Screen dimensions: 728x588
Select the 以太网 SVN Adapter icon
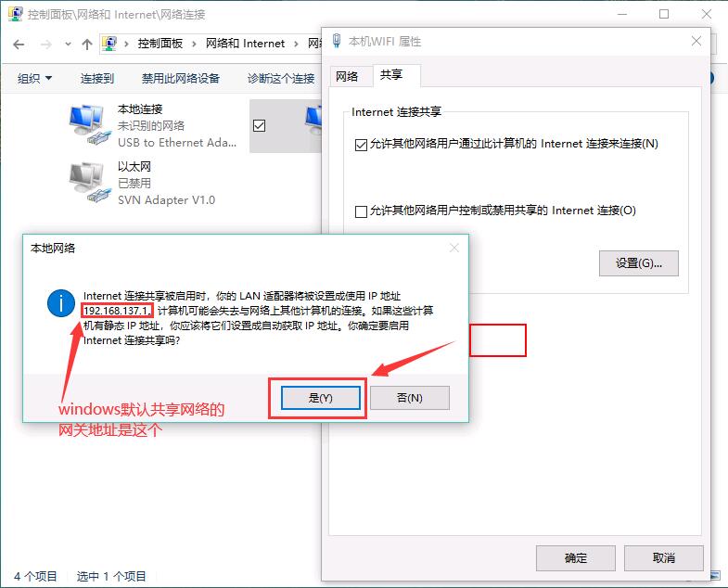point(90,183)
